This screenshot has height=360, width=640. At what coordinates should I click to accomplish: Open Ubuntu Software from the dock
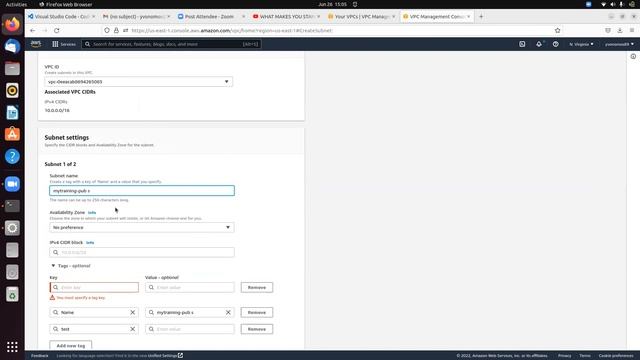(12, 134)
